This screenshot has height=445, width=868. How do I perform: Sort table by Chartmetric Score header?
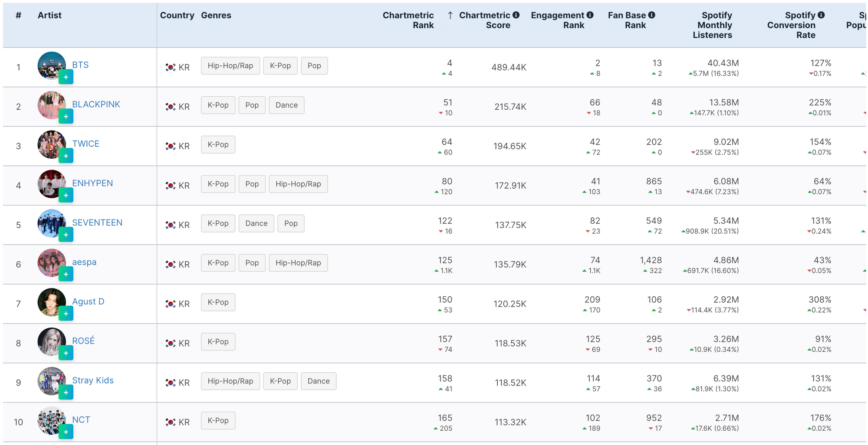(x=485, y=20)
